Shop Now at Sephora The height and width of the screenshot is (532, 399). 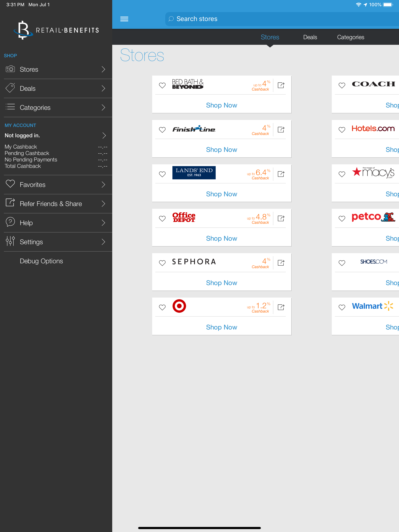(x=221, y=283)
